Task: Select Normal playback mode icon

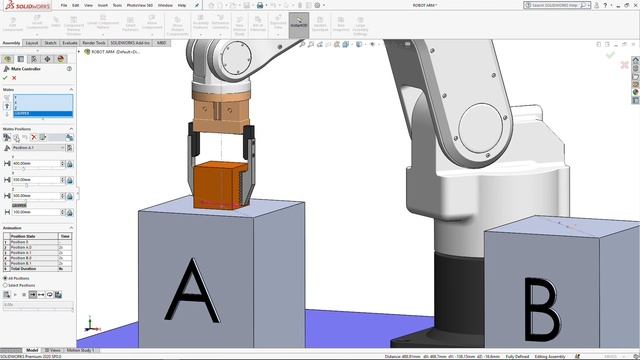Action: coord(33,294)
